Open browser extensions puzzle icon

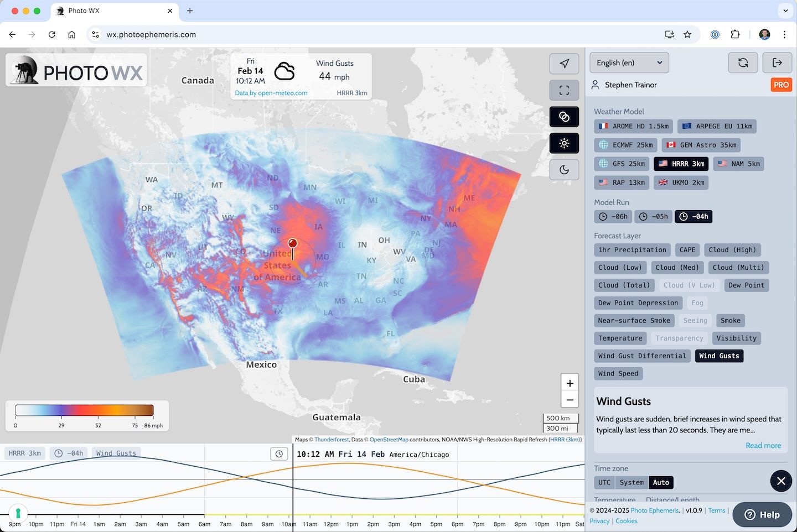[735, 34]
